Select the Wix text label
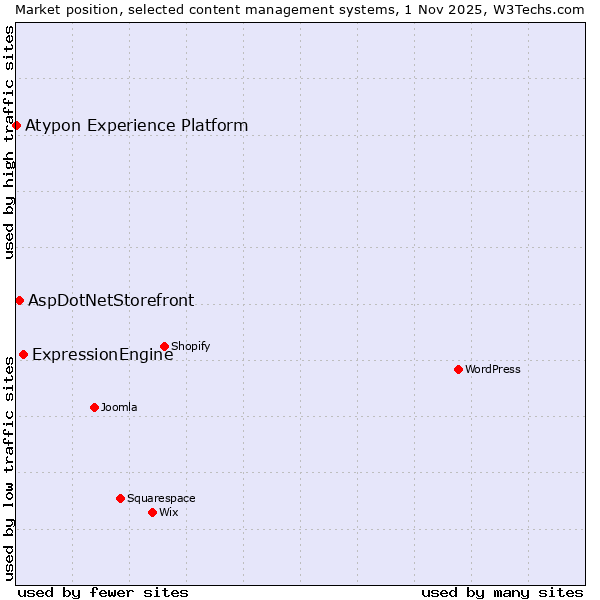Viewport: 600px width, 600px height. [168, 512]
